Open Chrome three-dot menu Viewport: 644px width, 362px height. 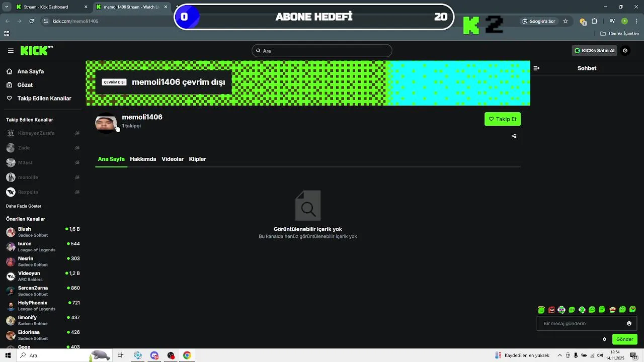(636, 21)
